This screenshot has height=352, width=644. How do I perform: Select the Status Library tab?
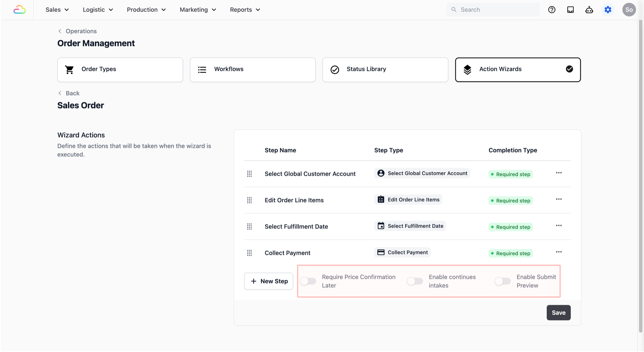385,69
